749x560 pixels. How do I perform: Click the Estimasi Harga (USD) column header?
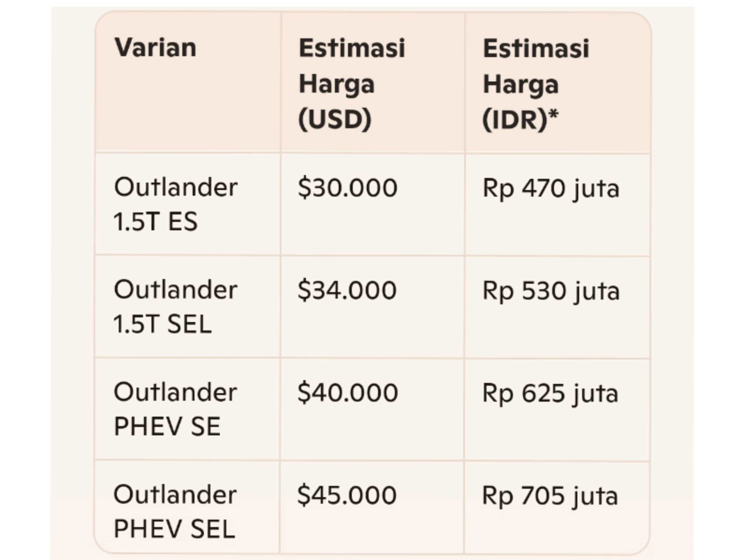[x=351, y=83]
